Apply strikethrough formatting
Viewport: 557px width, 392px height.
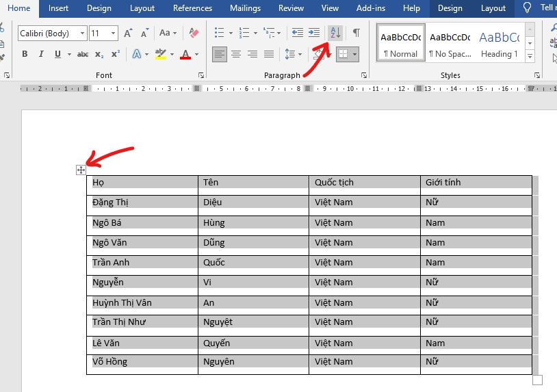83,54
